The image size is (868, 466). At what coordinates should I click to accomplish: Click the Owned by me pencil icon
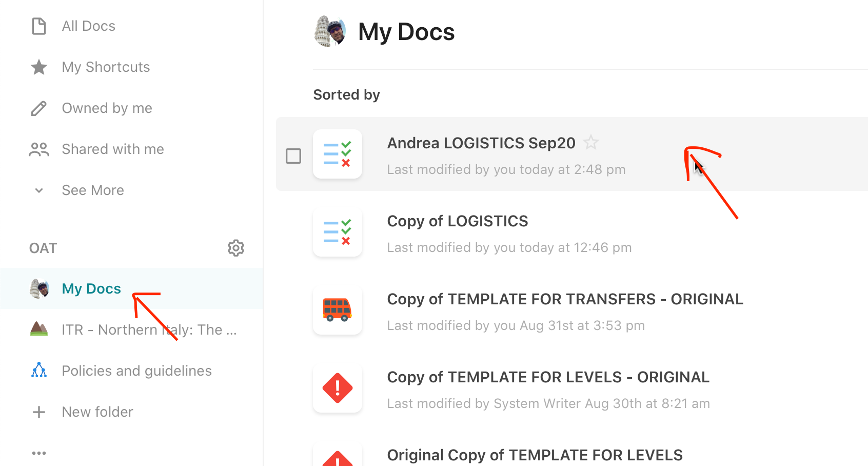pos(39,108)
